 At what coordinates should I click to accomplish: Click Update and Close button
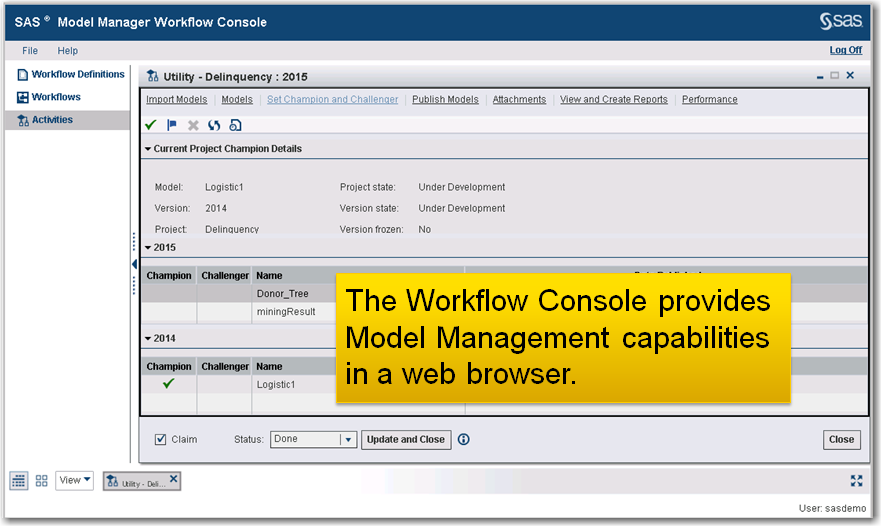406,439
